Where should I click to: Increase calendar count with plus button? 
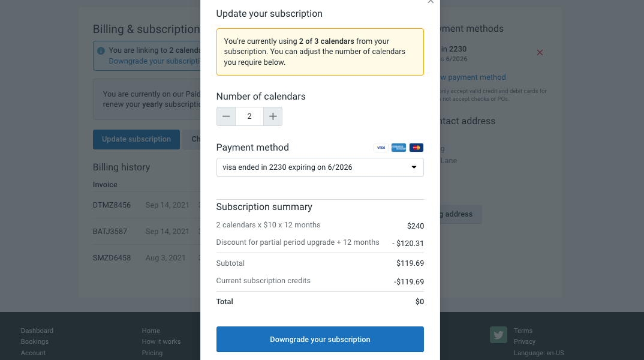coord(273,116)
